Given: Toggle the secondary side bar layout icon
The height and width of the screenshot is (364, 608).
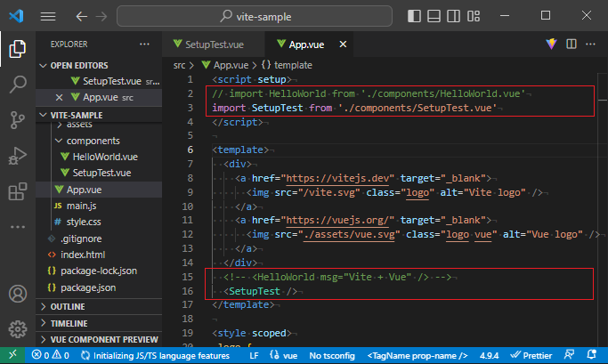Looking at the screenshot, I should click(453, 16).
